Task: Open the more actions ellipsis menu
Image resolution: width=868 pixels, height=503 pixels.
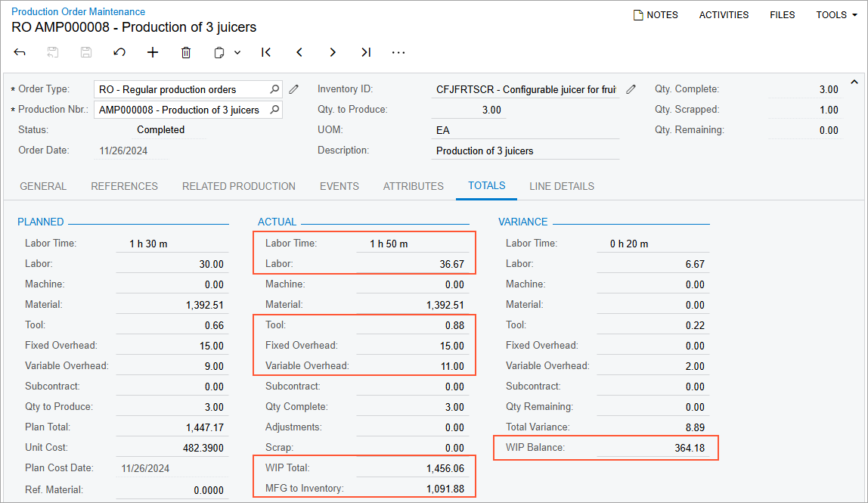Action: coord(398,52)
